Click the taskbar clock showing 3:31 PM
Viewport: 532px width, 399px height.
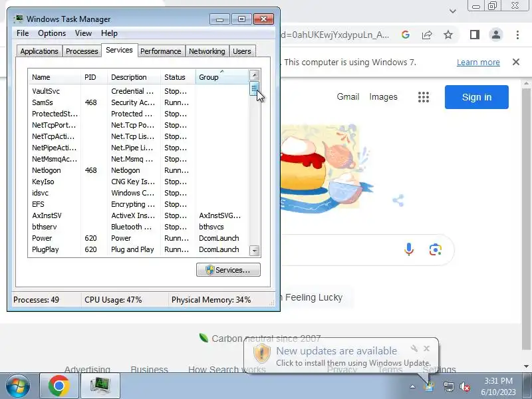click(498, 386)
